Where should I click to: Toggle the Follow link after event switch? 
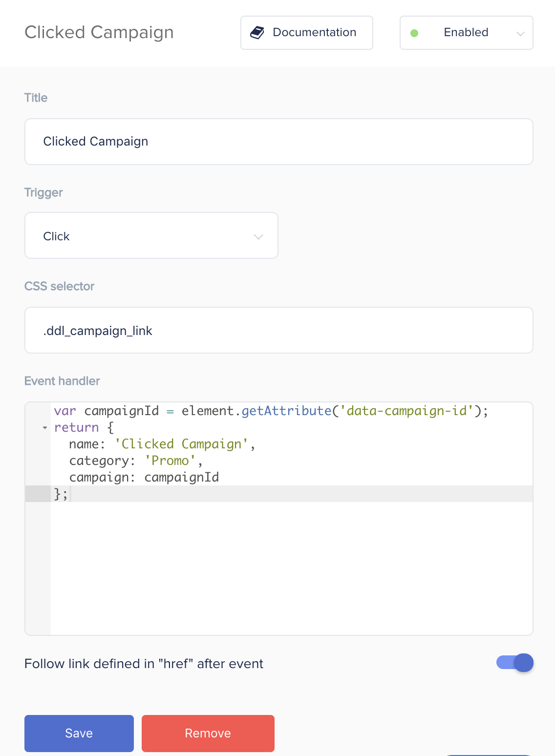(x=514, y=663)
